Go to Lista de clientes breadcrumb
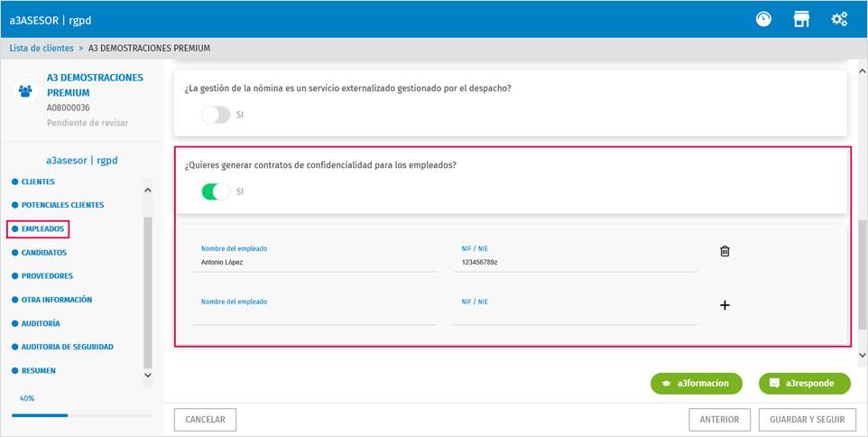Screen dimensions: 868x437 (42, 48)
